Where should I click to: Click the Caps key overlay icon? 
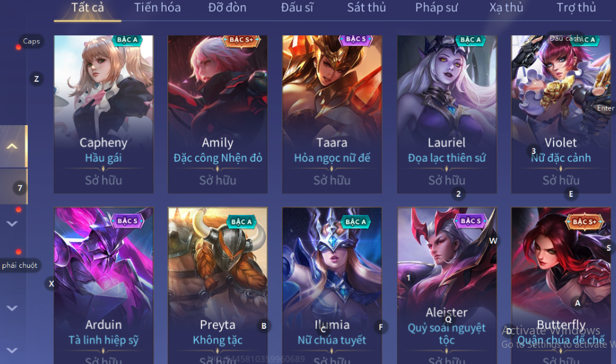pyautogui.click(x=31, y=41)
